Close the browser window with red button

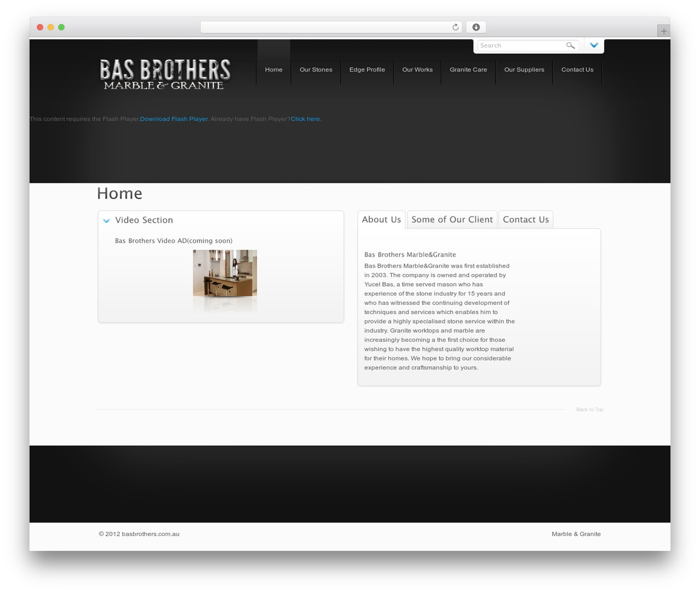tap(40, 27)
